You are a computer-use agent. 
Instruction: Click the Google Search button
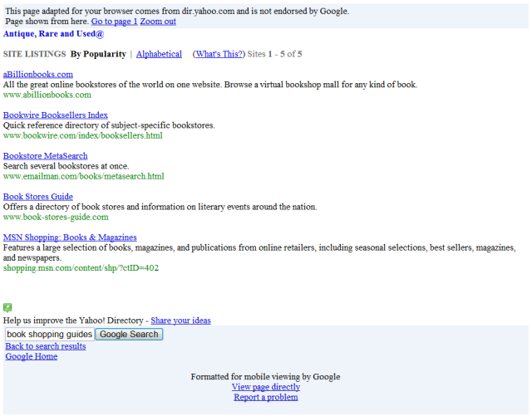(x=129, y=335)
